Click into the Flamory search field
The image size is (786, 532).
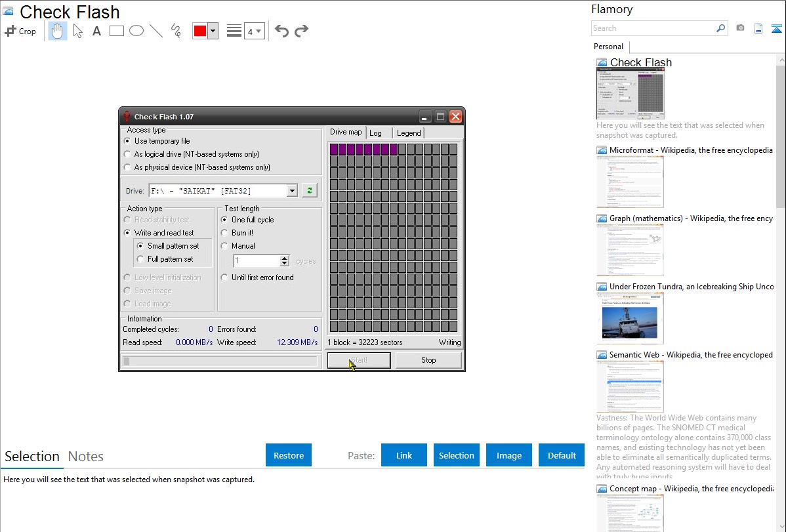pyautogui.click(x=653, y=28)
